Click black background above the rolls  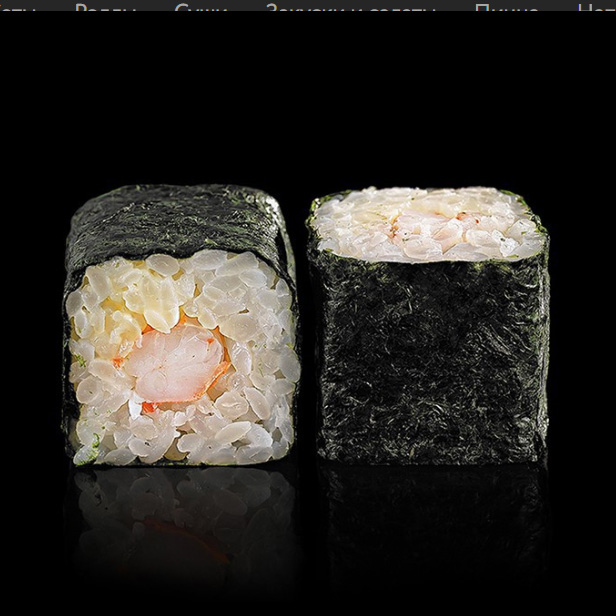[x=308, y=100]
